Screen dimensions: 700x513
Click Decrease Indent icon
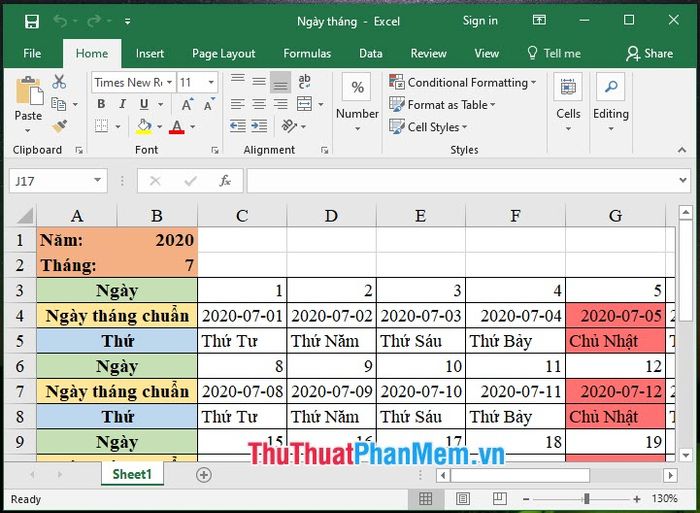(x=238, y=126)
